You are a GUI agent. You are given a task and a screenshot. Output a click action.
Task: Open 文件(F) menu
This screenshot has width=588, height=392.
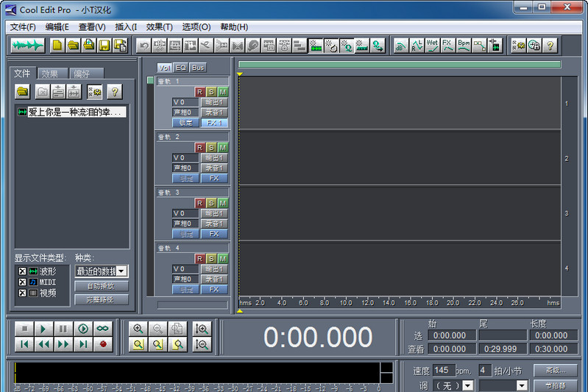(x=23, y=27)
